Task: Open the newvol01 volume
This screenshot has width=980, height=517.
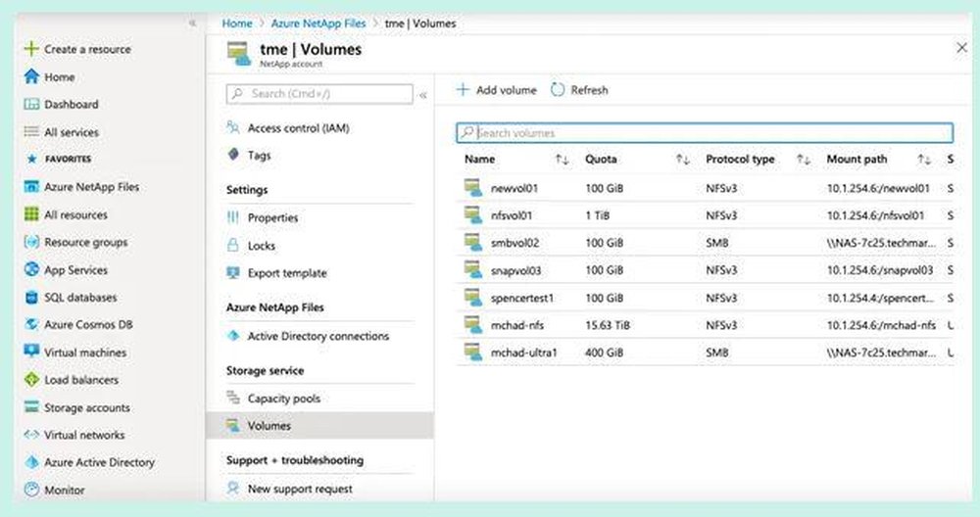Action: point(514,188)
